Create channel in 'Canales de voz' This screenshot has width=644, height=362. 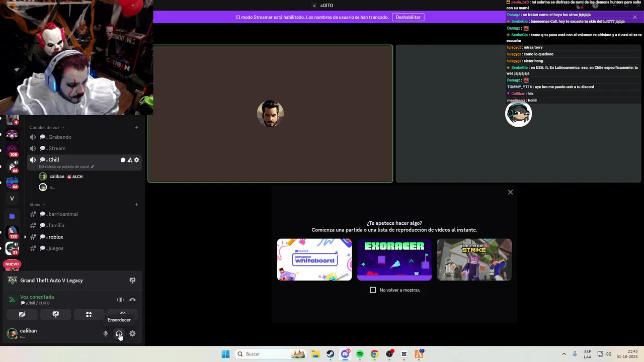point(136,128)
